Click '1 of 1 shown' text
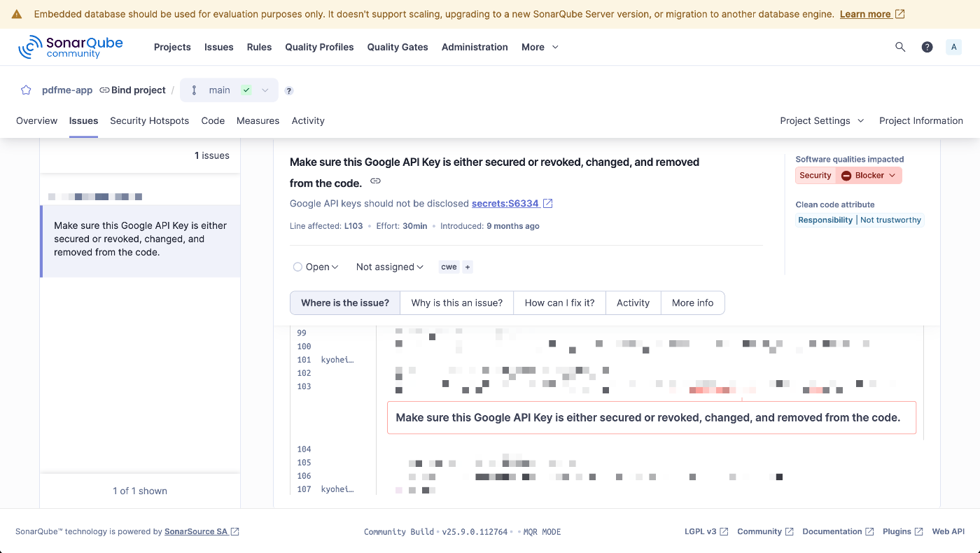980x553 pixels. 140,491
